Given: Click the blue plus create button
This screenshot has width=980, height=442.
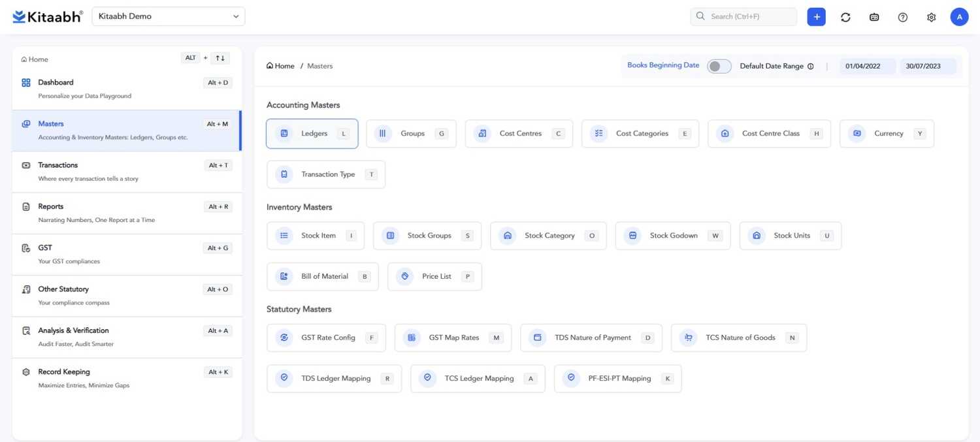Looking at the screenshot, I should tap(816, 17).
